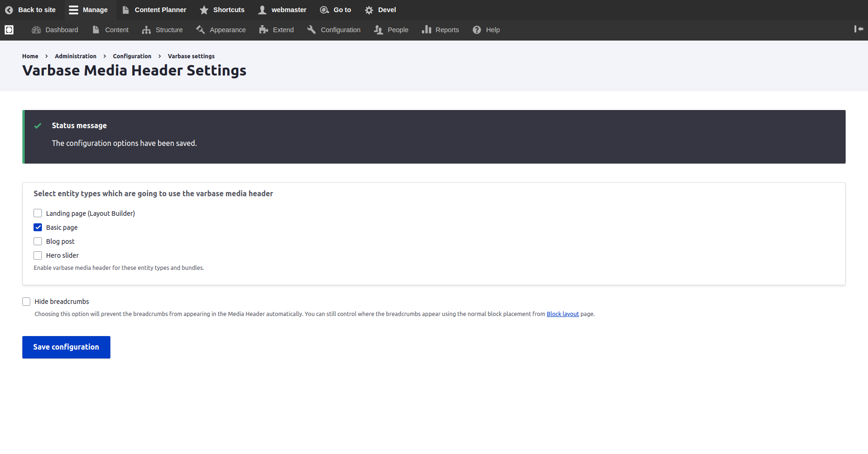Tick the Hero slider checkbox

[x=38, y=255]
